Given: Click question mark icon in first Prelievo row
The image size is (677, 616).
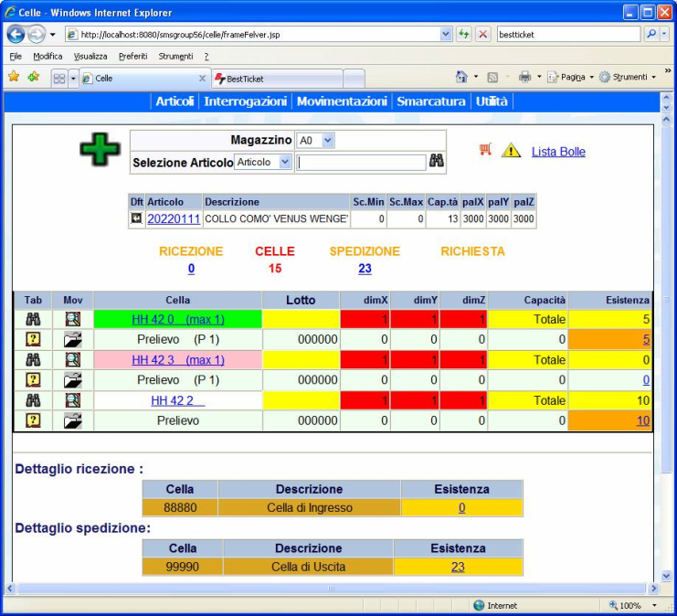Looking at the screenshot, I should [33, 339].
